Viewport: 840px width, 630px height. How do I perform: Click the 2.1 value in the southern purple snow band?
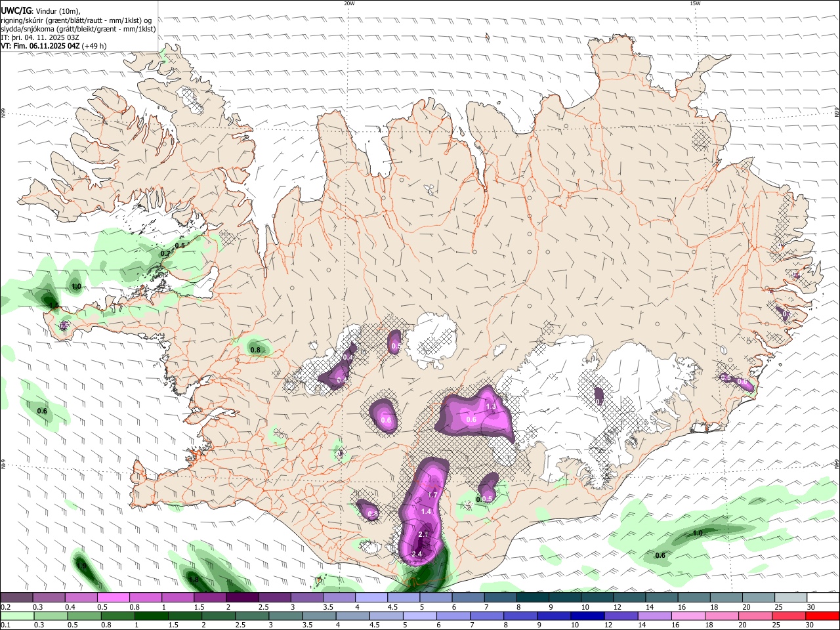423,535
